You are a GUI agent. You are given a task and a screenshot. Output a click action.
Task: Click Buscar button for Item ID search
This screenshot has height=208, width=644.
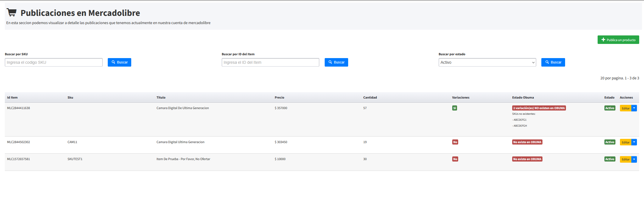pos(336,62)
